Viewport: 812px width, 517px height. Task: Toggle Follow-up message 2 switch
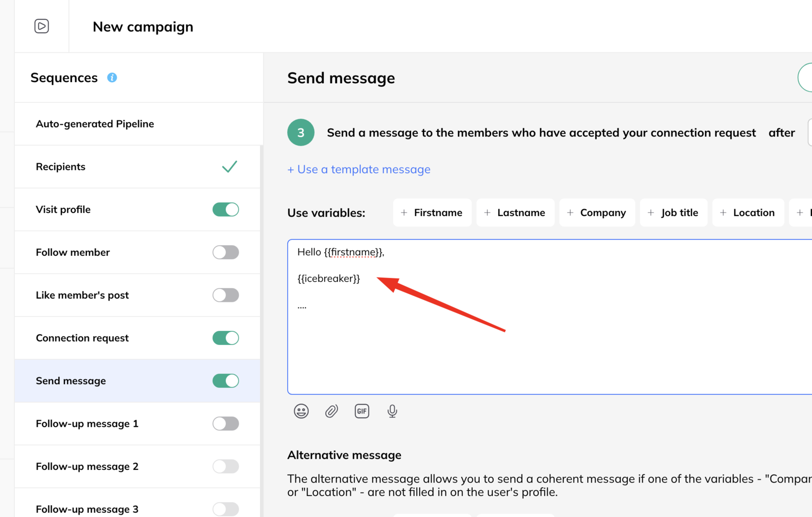pyautogui.click(x=226, y=466)
